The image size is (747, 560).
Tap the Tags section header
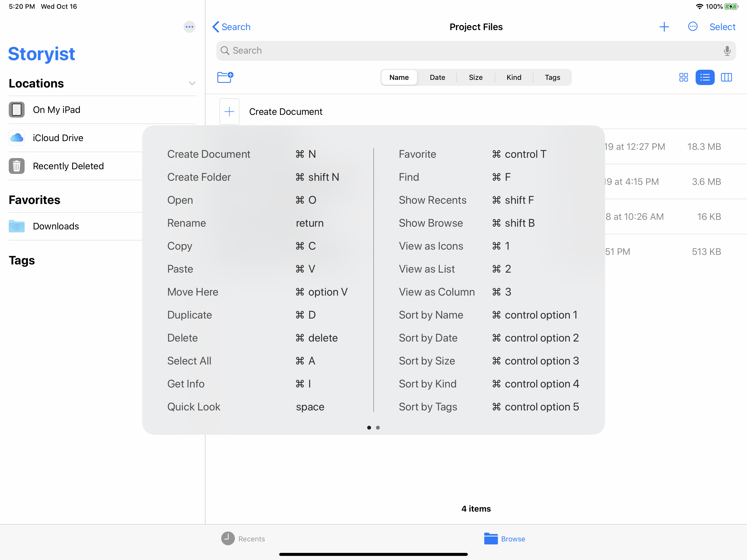[x=22, y=260]
